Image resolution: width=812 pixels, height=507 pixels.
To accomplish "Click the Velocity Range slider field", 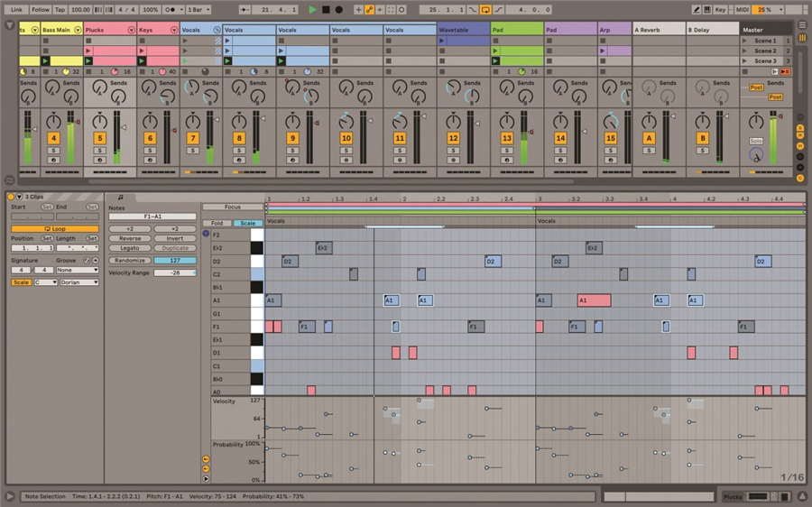I will (174, 272).
